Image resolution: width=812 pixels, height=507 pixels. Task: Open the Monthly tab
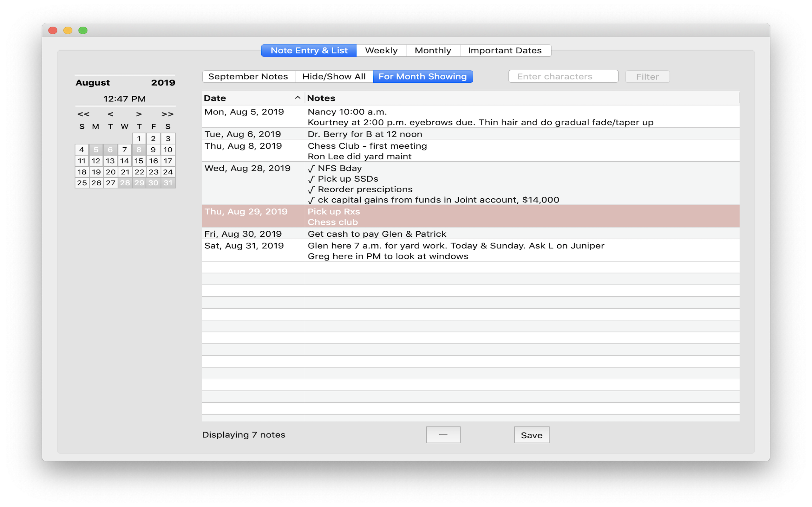click(433, 50)
